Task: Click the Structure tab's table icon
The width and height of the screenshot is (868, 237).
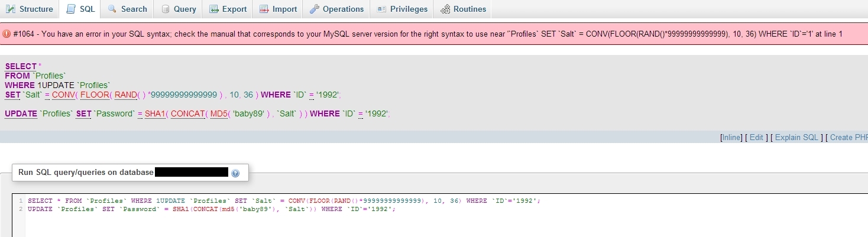Action: [10, 9]
